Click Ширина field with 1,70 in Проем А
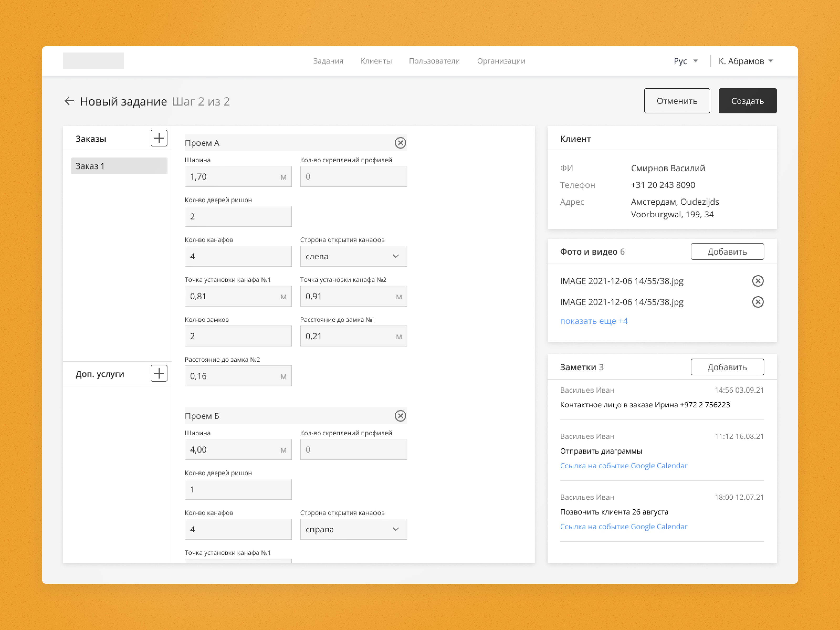This screenshot has width=840, height=630. point(238,177)
